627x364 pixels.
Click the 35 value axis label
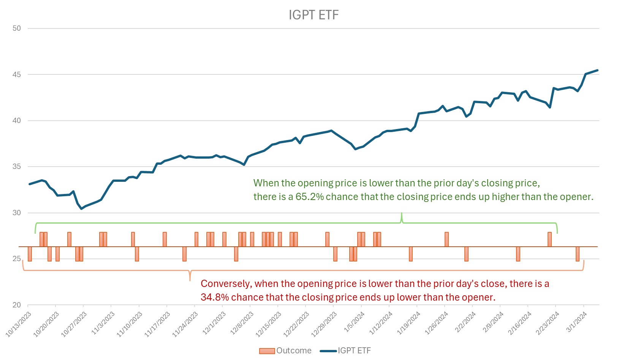pyautogui.click(x=17, y=167)
